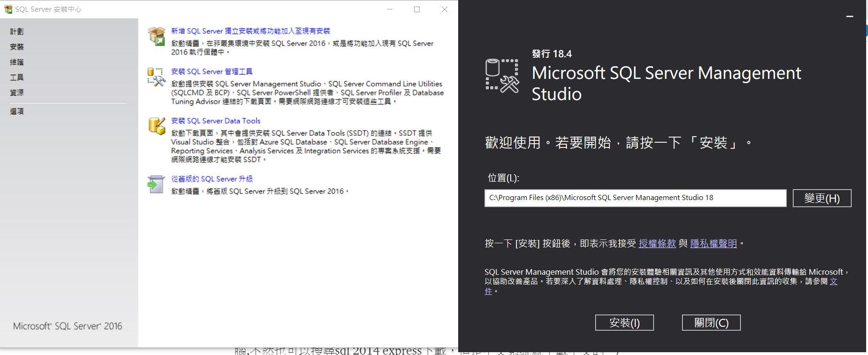Click the 發行 18.4 version text
The width and height of the screenshot is (868, 355).
(x=552, y=54)
